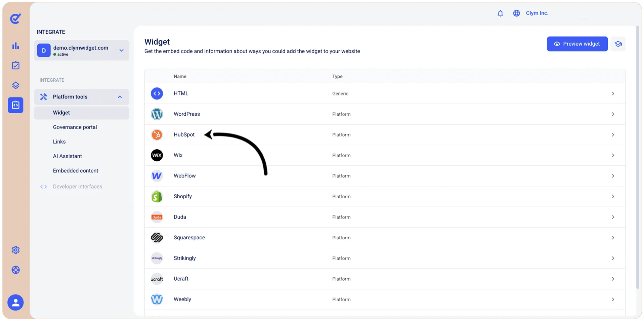Click the chevron on the HTML row
Image resolution: width=644 pixels, height=321 pixels.
(x=613, y=93)
